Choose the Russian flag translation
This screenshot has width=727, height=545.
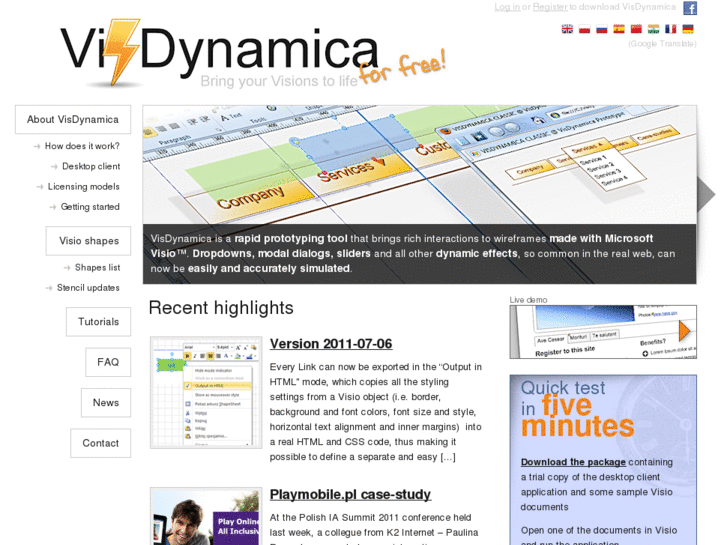(x=602, y=29)
